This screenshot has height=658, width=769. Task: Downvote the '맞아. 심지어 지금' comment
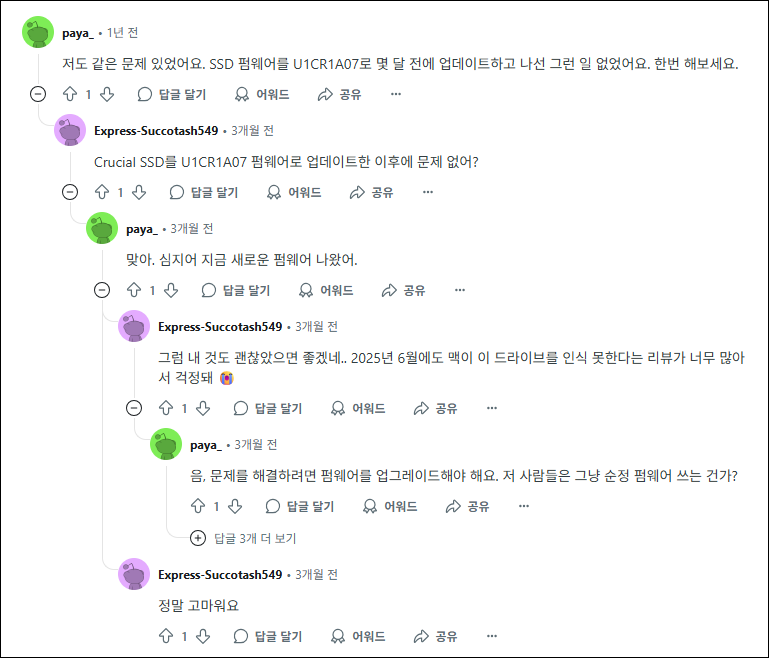pos(171,290)
